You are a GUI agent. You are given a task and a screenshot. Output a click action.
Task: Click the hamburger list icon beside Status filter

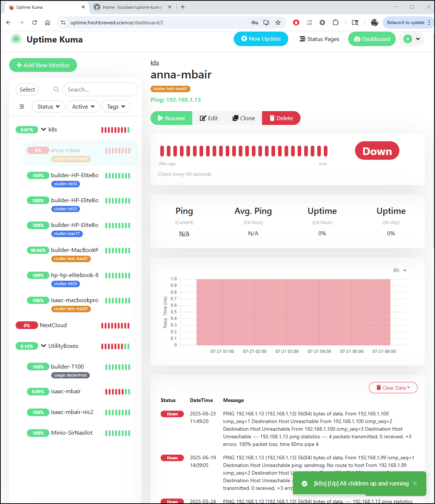(x=22, y=107)
